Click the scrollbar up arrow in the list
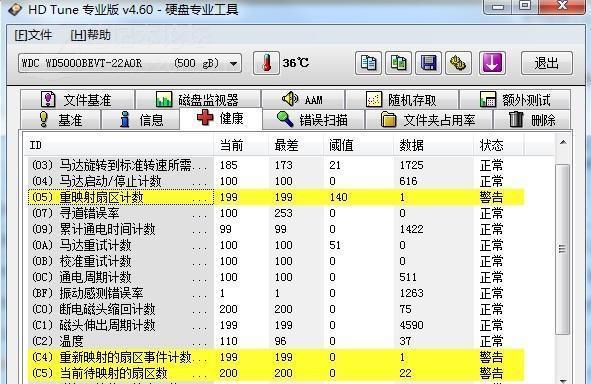This screenshot has height=384, width=591. [x=563, y=142]
